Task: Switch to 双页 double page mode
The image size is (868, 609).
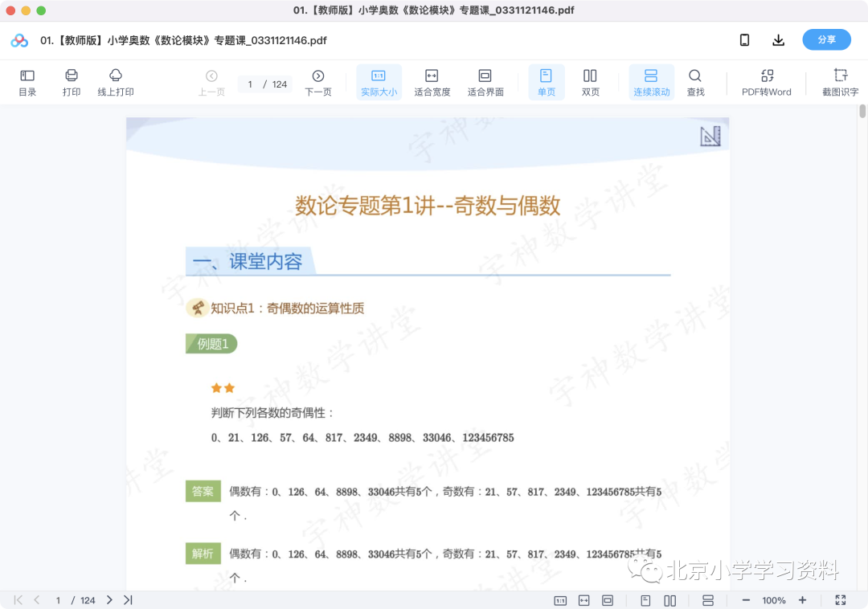Action: coord(590,83)
